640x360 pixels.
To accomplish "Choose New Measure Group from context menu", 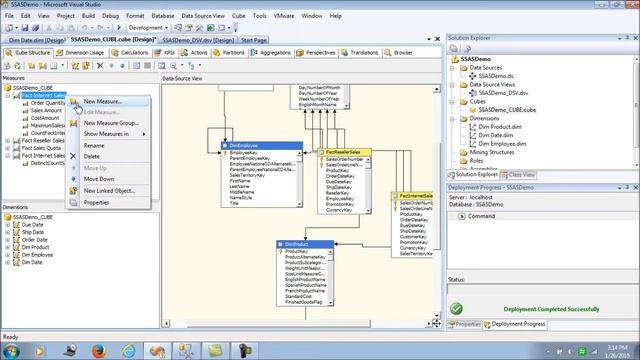I will click(x=108, y=123).
